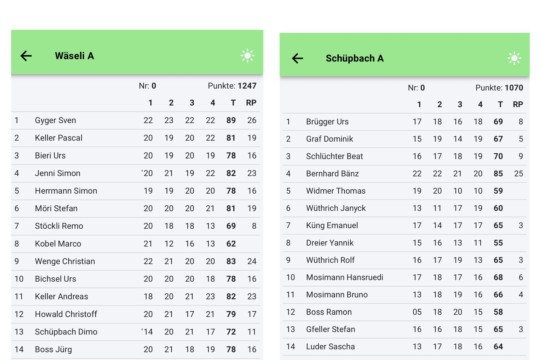Select the Bernhard Bänz row
540x360 pixels.
click(x=405, y=174)
